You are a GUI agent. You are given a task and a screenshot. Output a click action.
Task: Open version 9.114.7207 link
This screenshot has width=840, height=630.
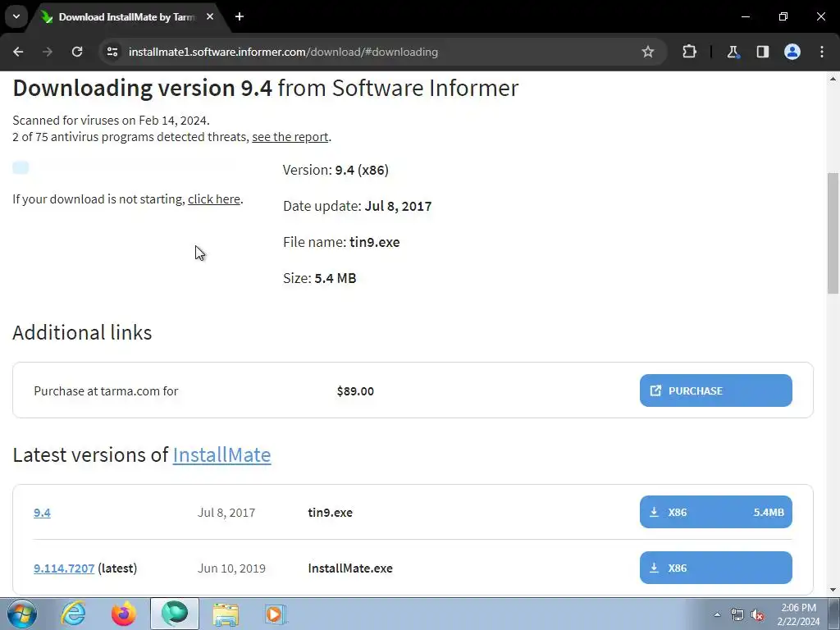point(64,568)
